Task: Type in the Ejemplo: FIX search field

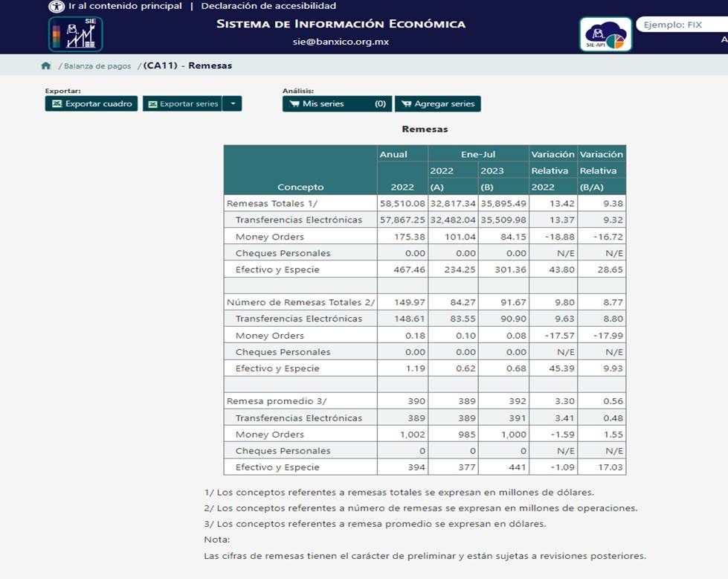Action: click(x=680, y=25)
